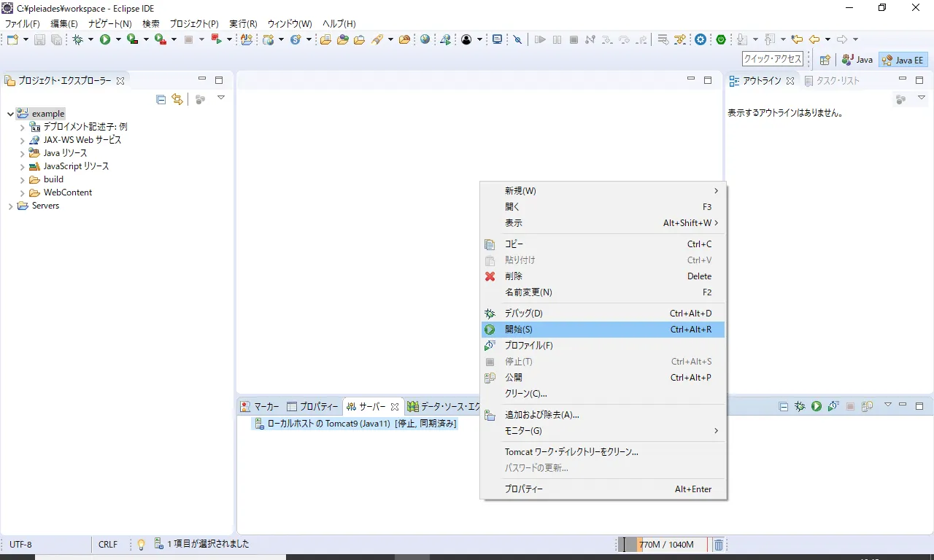
Task: Click the blue gear icon in the toolbar
Action: pos(700,39)
